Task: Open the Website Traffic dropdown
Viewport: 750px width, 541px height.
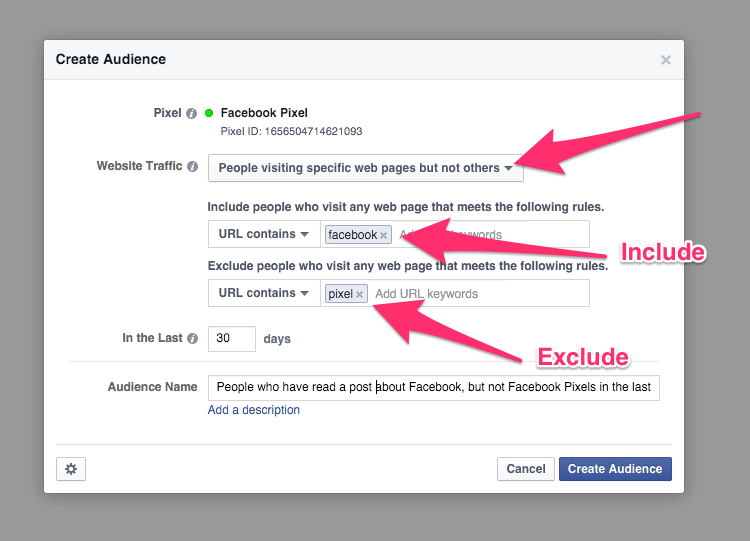Action: tap(365, 168)
